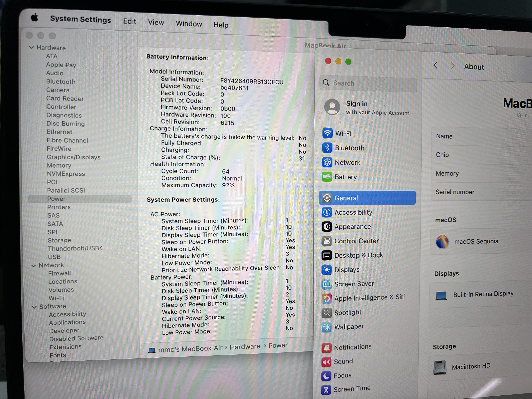This screenshot has width=532, height=399.
Task: Open the Apple menu icon
Action: 35,18
